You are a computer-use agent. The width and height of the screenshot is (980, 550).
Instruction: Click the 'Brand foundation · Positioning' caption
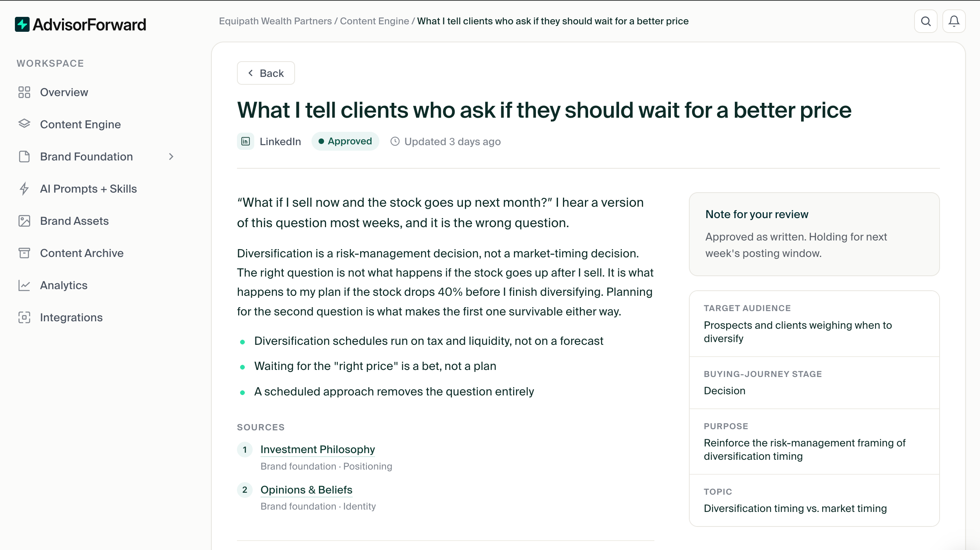326,466
